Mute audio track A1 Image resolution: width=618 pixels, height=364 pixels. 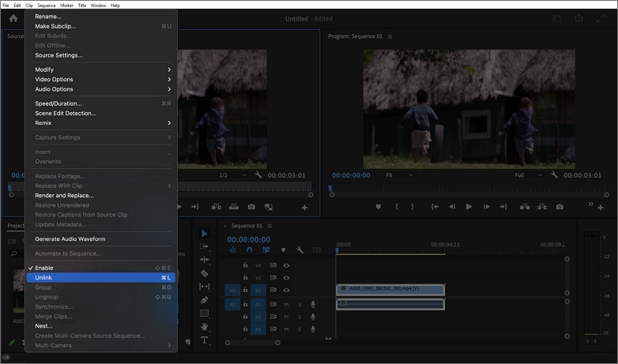286,305
